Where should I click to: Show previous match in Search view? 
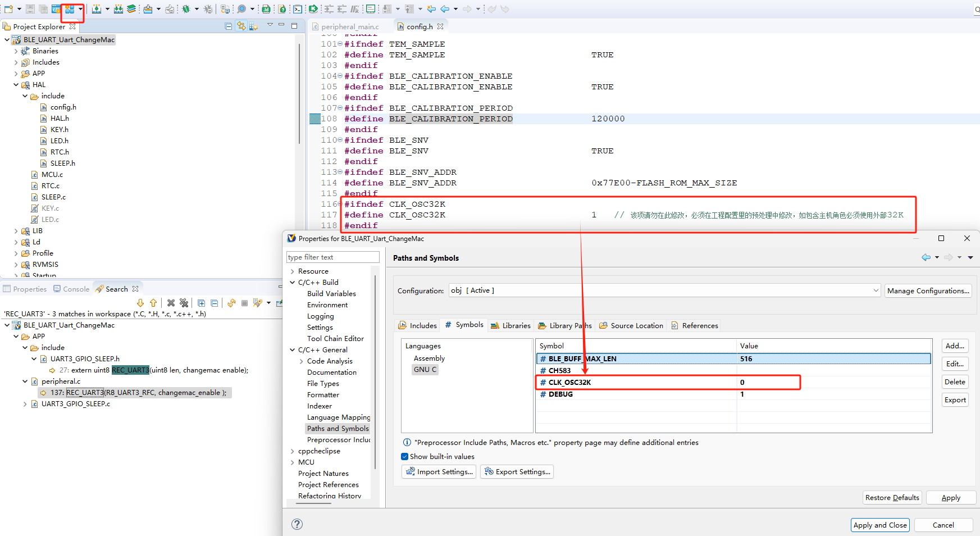pos(153,303)
